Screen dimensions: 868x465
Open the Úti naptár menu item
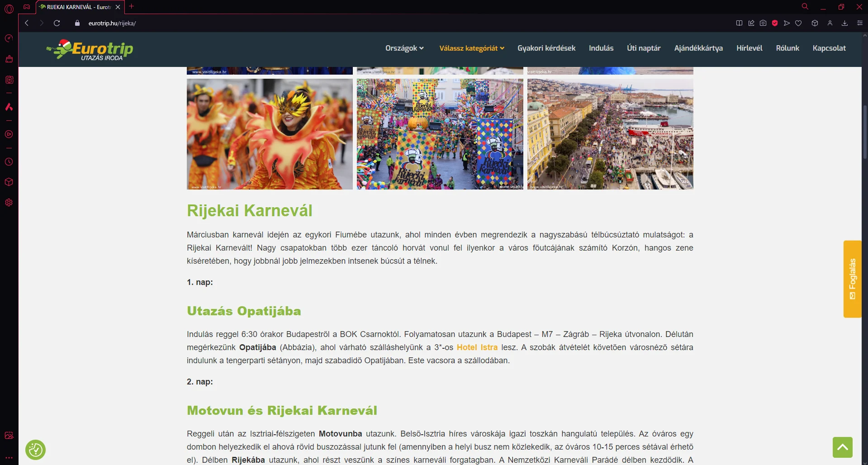pos(643,48)
